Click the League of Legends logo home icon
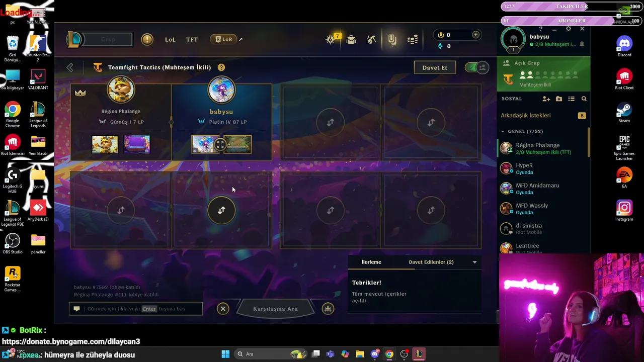 [74, 39]
